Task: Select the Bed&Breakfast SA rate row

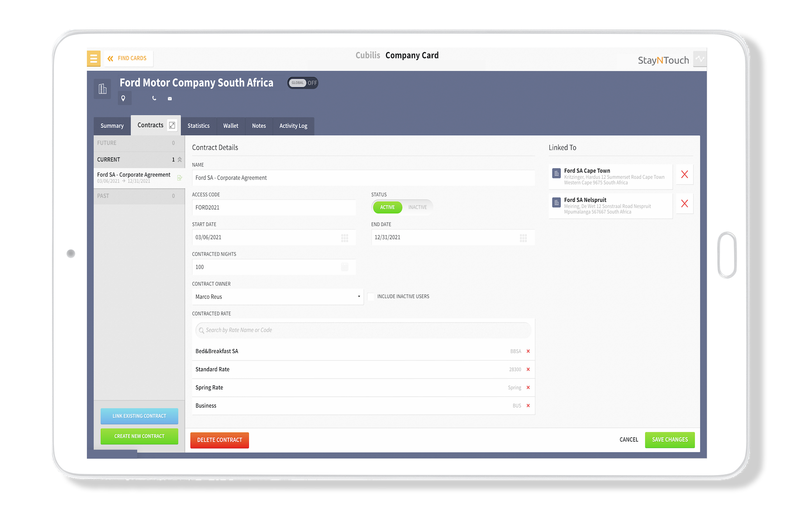Action: coord(363,351)
